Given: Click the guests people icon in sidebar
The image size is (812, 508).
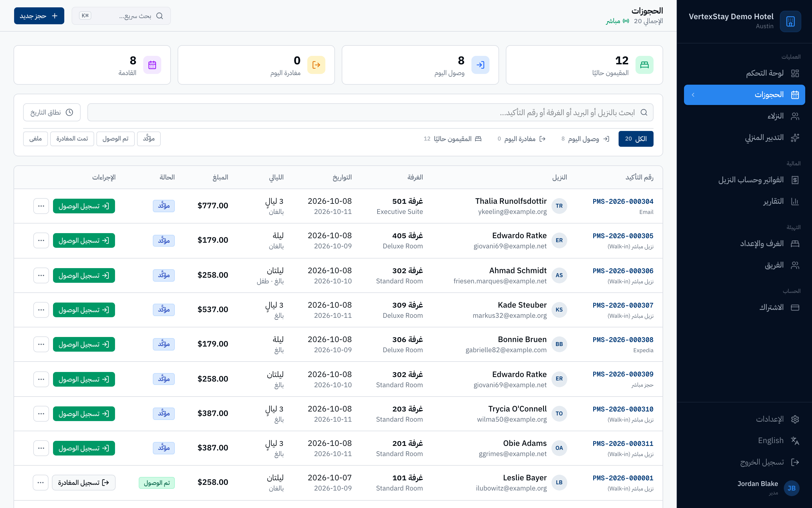Looking at the screenshot, I should (x=795, y=116).
